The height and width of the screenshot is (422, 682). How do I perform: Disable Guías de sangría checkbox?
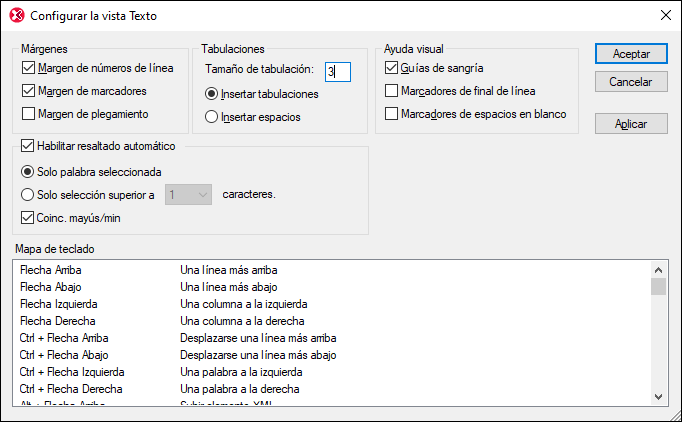pos(392,68)
